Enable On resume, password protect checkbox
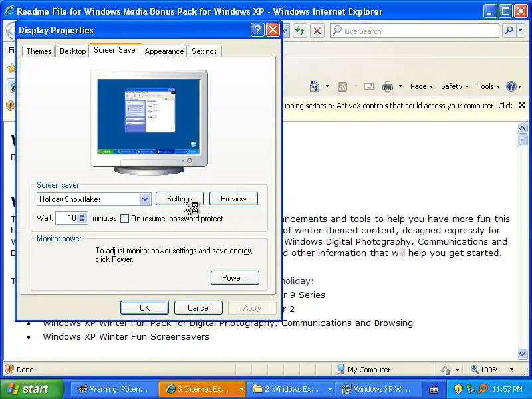This screenshot has width=532, height=399. click(124, 219)
